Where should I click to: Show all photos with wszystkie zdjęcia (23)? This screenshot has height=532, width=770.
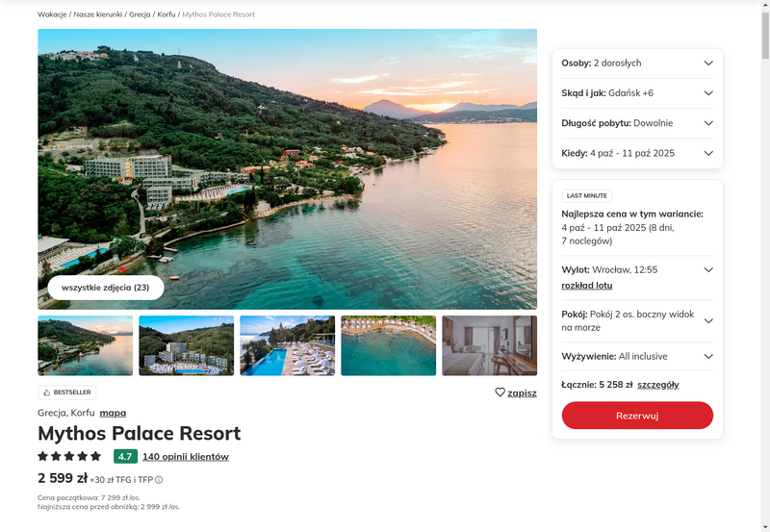106,288
